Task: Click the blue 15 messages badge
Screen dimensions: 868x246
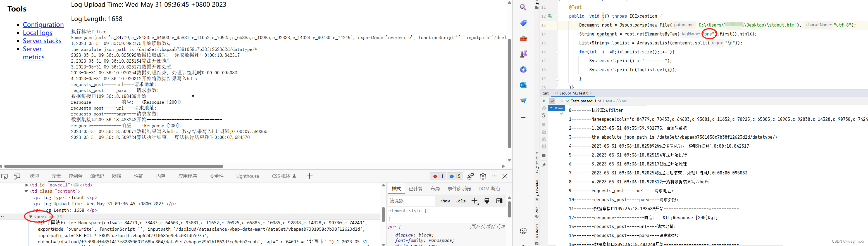Action: point(455,176)
